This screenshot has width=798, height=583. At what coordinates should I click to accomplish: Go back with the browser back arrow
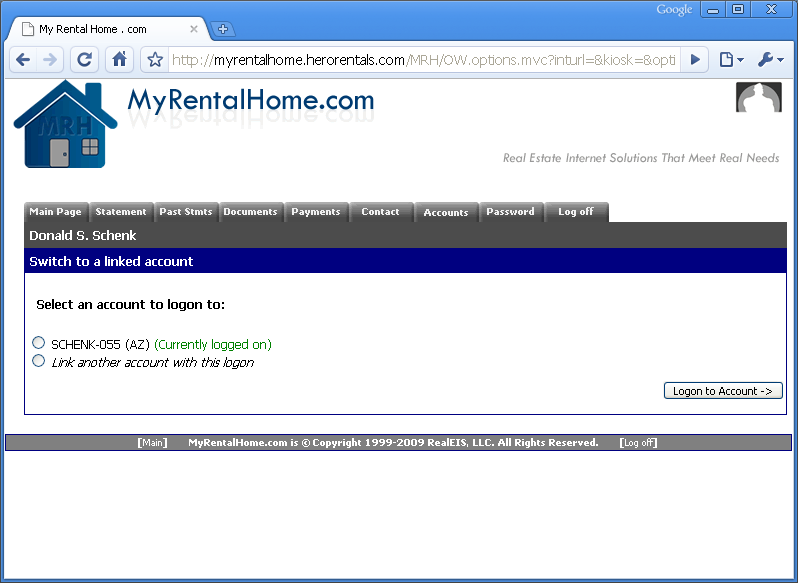(x=23, y=60)
